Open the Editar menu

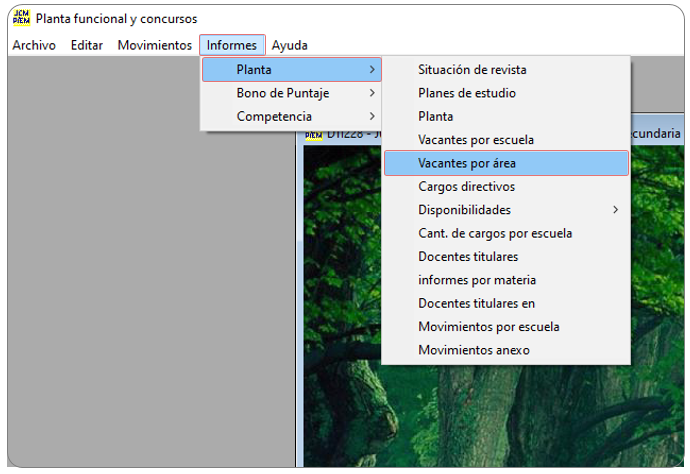tap(87, 45)
